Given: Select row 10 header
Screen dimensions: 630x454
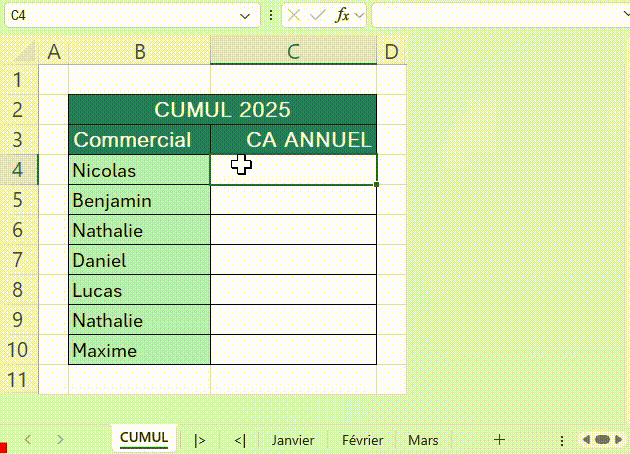Looking at the screenshot, I should coord(18,350).
